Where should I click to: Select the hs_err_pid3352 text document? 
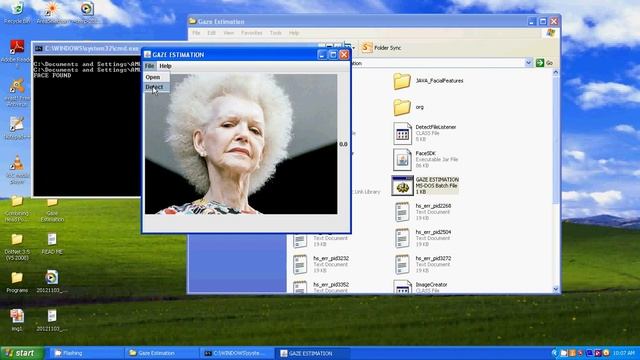click(321, 287)
